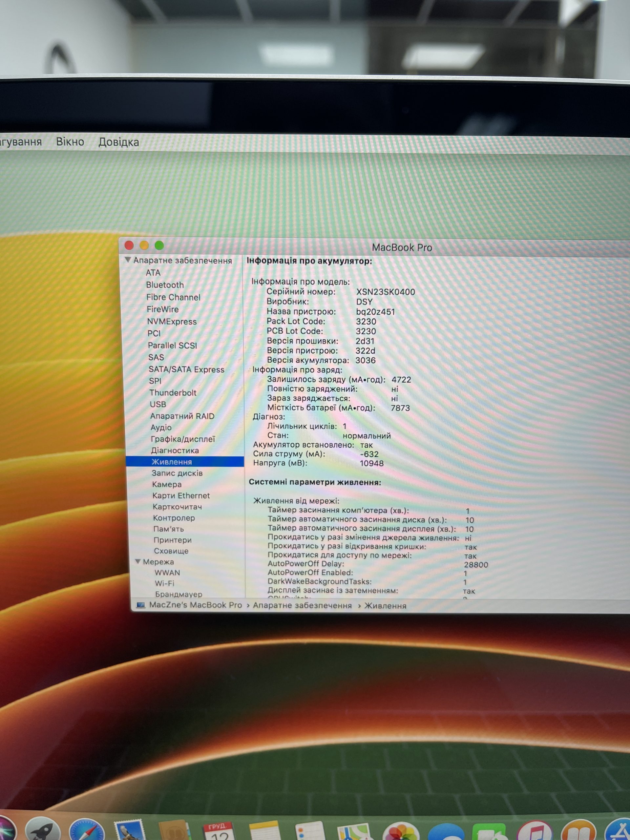
Task: Minimize the window with yellow button
Action: 144,245
